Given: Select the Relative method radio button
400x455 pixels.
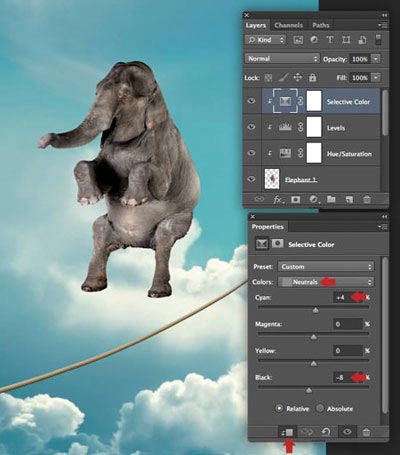Looking at the screenshot, I should (279, 408).
